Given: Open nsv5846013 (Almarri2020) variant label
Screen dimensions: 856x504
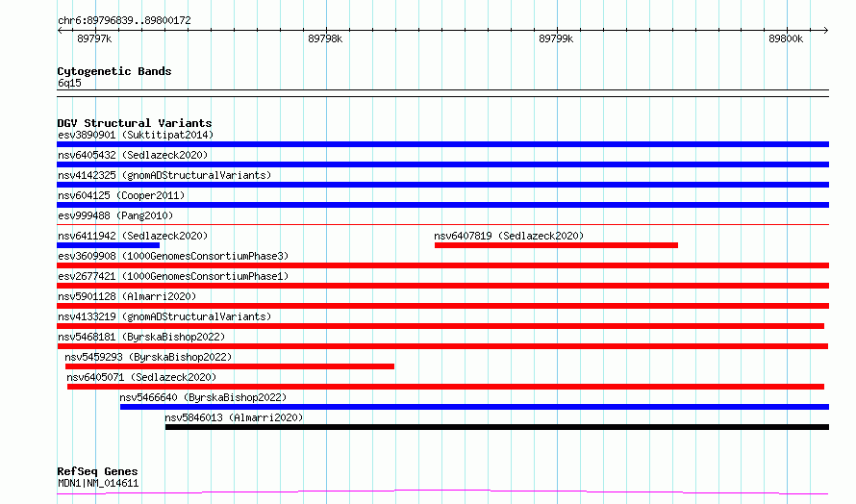Looking at the screenshot, I should click(x=234, y=417).
